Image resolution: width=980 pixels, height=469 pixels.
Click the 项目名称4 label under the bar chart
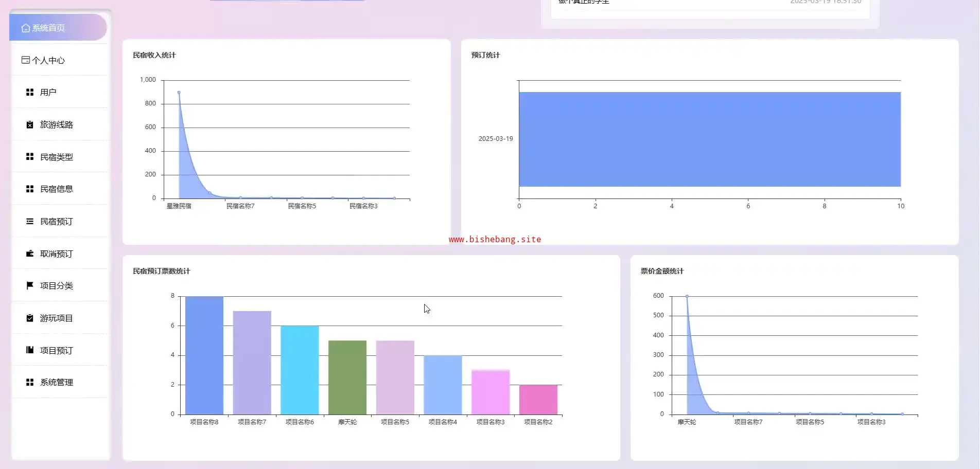(443, 422)
